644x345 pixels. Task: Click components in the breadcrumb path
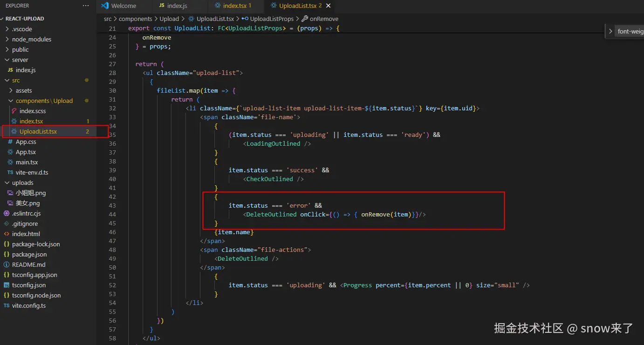pos(136,19)
